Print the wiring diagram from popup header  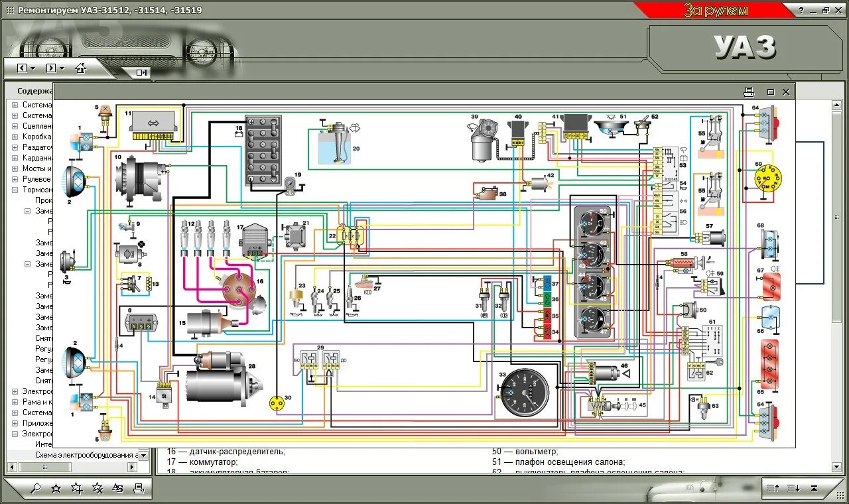pos(750,92)
